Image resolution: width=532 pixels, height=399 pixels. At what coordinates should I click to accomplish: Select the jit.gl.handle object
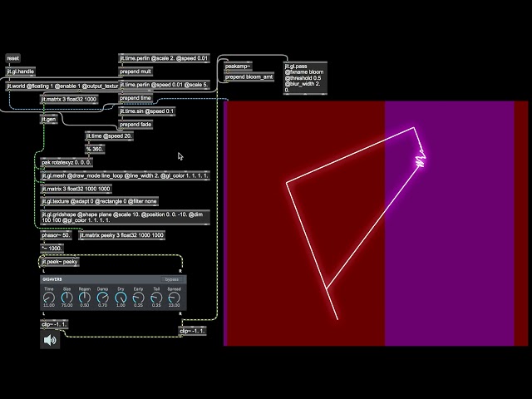(x=21, y=71)
